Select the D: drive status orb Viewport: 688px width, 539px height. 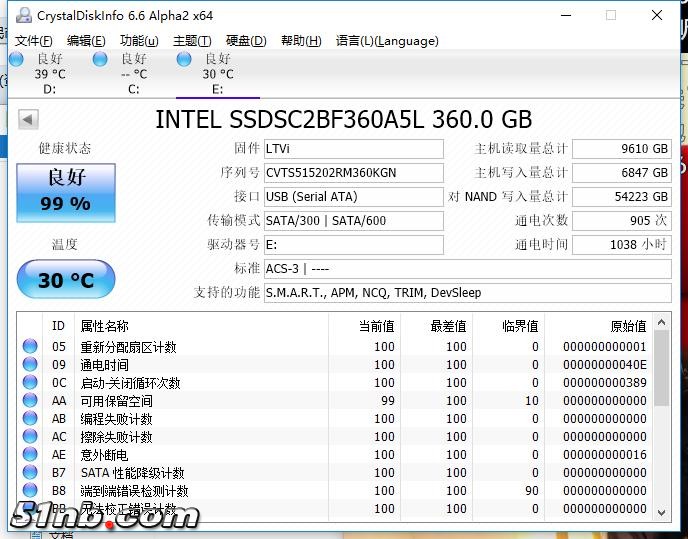click(x=17, y=60)
